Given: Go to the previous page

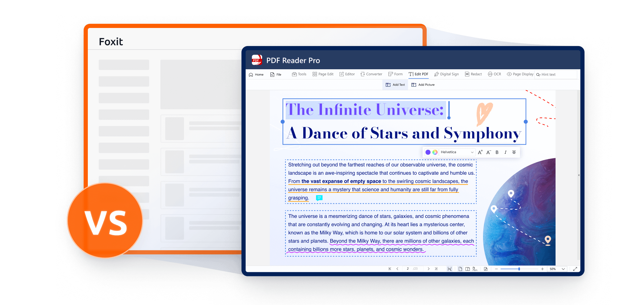Looking at the screenshot, I should pyautogui.click(x=397, y=269).
